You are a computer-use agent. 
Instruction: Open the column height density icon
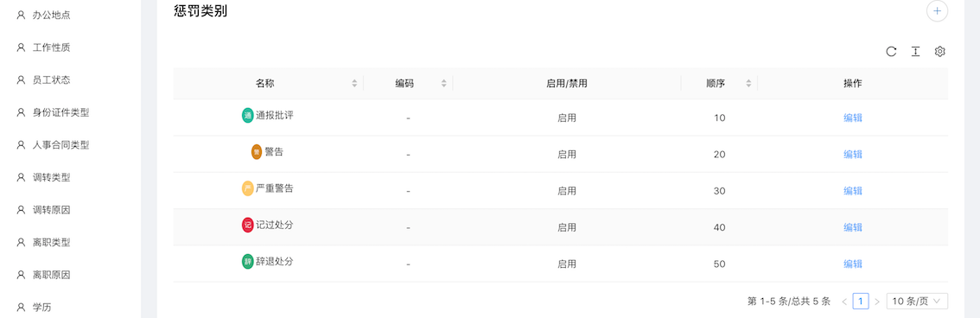(916, 52)
